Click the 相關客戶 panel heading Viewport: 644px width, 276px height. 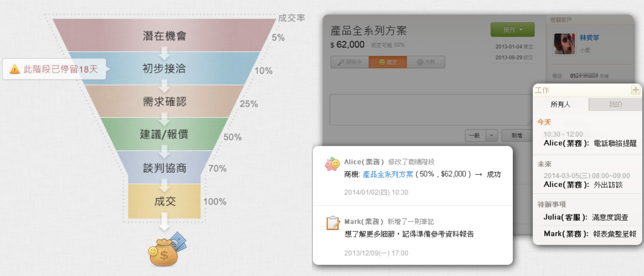click(x=561, y=19)
